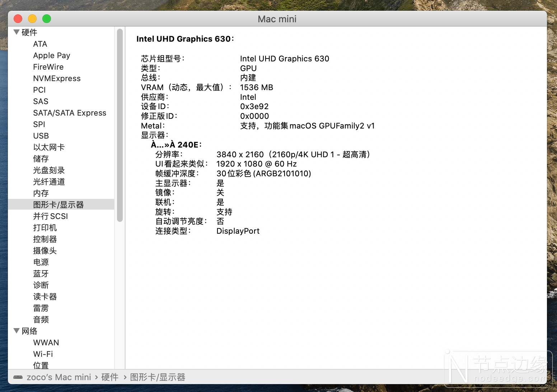The image size is (557, 392).
Task: Click the 硬件 category label in the sidebar
Action: [x=29, y=32]
